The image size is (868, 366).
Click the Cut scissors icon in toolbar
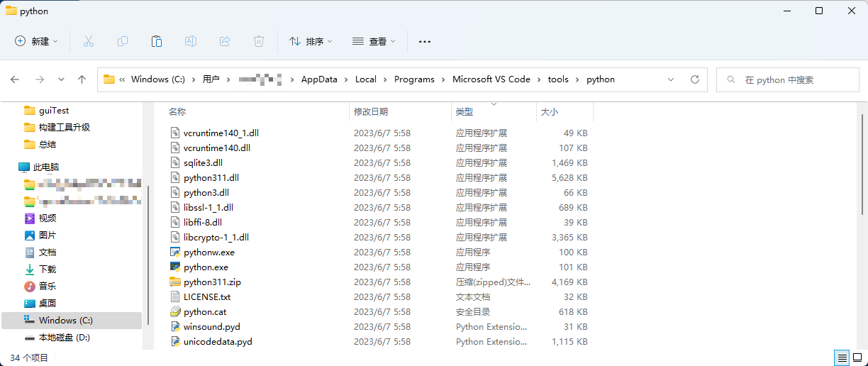89,41
